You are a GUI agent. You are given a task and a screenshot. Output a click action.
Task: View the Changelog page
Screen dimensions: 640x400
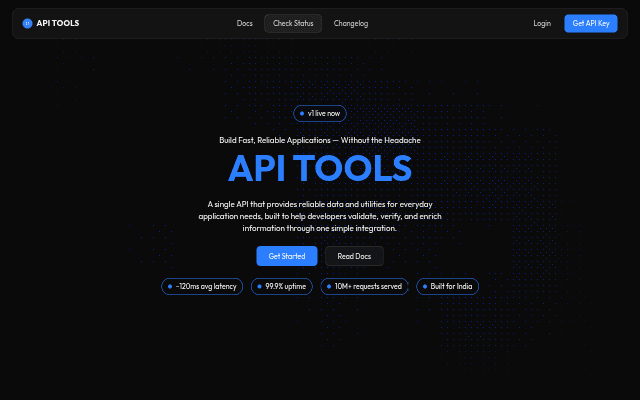(x=351, y=23)
